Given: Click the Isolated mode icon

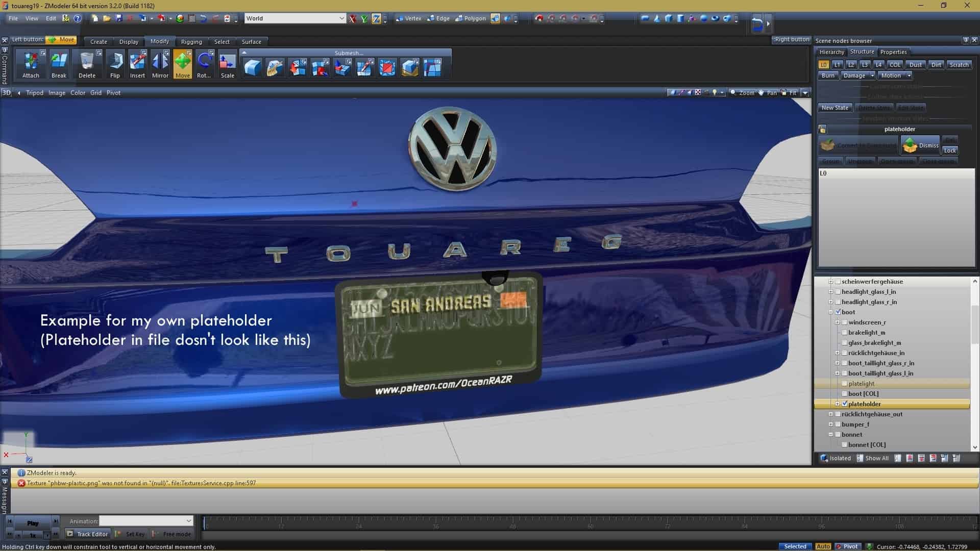Looking at the screenshot, I should click(x=836, y=458).
